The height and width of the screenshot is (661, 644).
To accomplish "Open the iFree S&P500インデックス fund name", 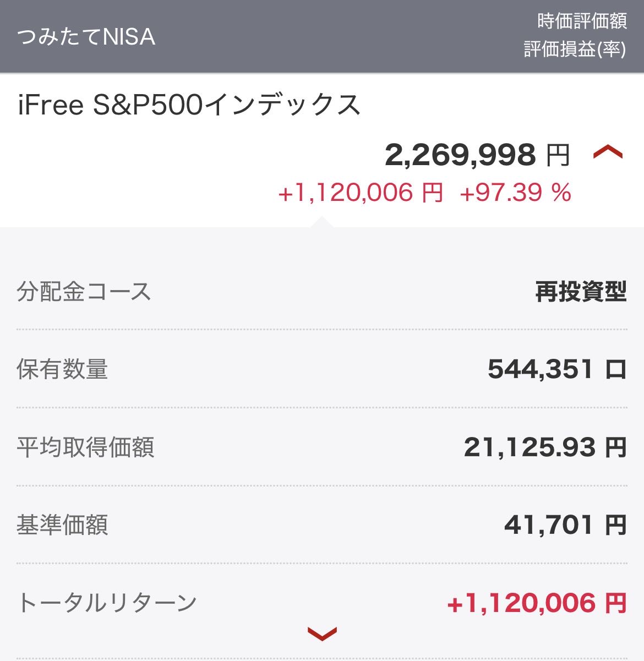I will [189, 105].
